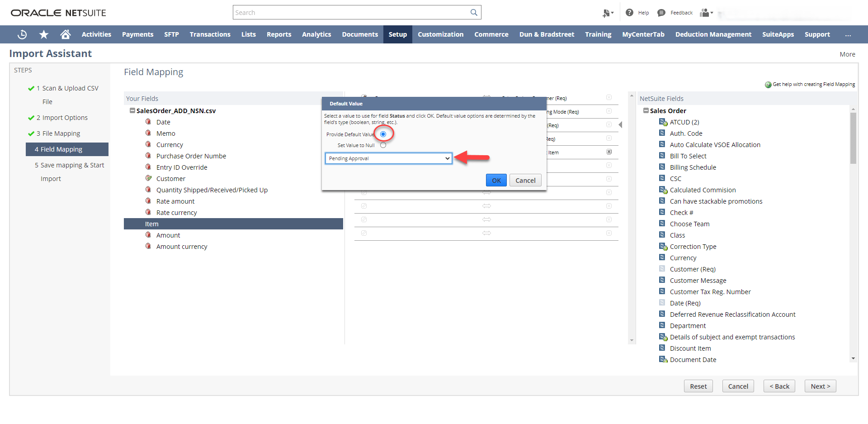
Task: Open the Help question mark icon
Action: [629, 13]
